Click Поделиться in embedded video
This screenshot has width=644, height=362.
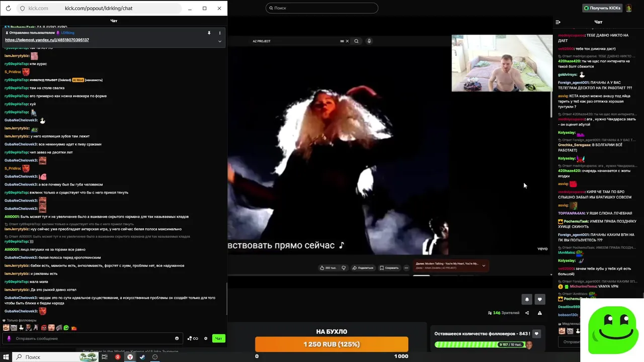click(x=363, y=268)
